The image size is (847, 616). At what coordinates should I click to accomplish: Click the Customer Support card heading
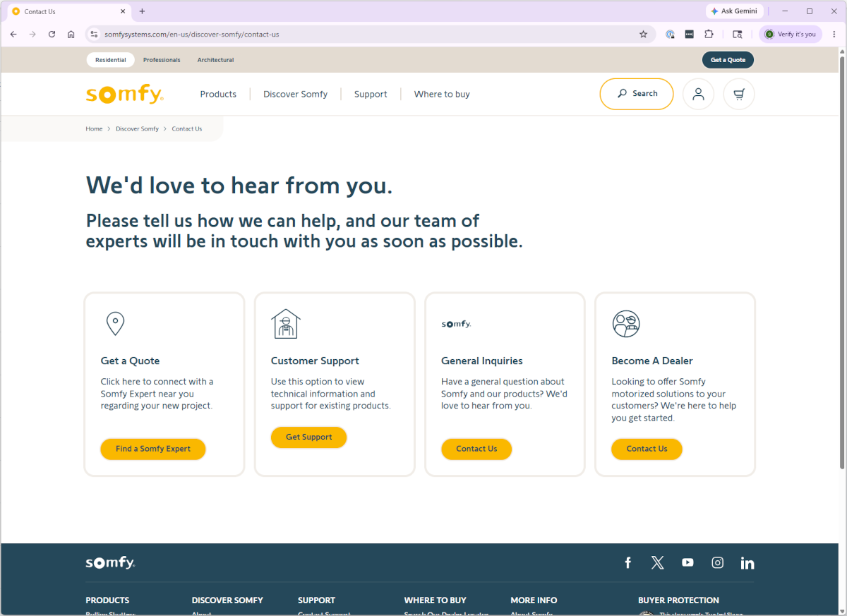(x=315, y=361)
